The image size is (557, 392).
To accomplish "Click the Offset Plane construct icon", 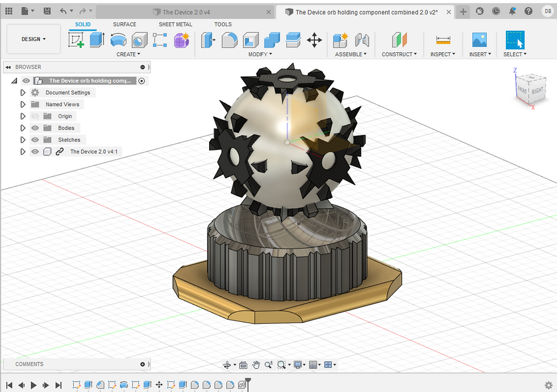I will point(399,40).
